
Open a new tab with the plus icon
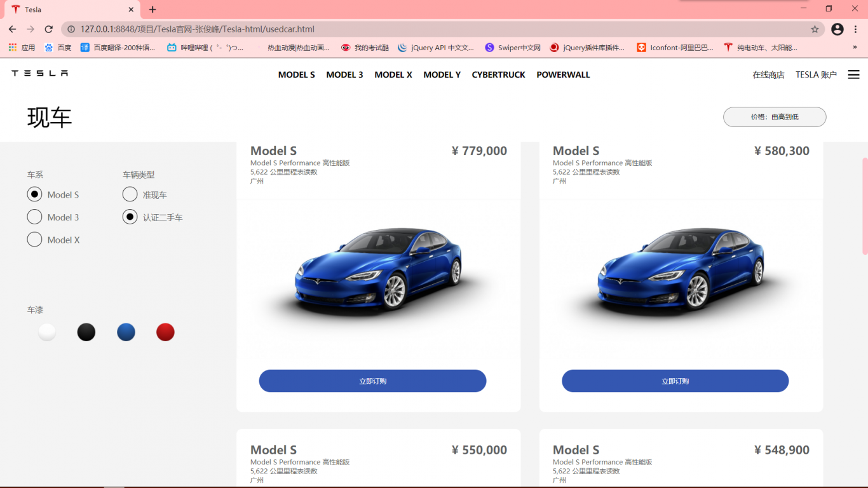pyautogui.click(x=153, y=10)
